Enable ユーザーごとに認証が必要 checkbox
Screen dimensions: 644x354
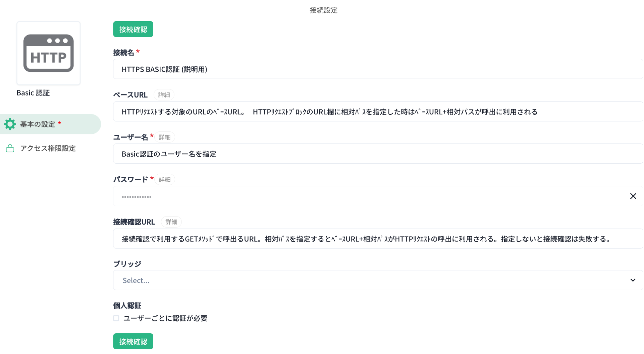(116, 318)
